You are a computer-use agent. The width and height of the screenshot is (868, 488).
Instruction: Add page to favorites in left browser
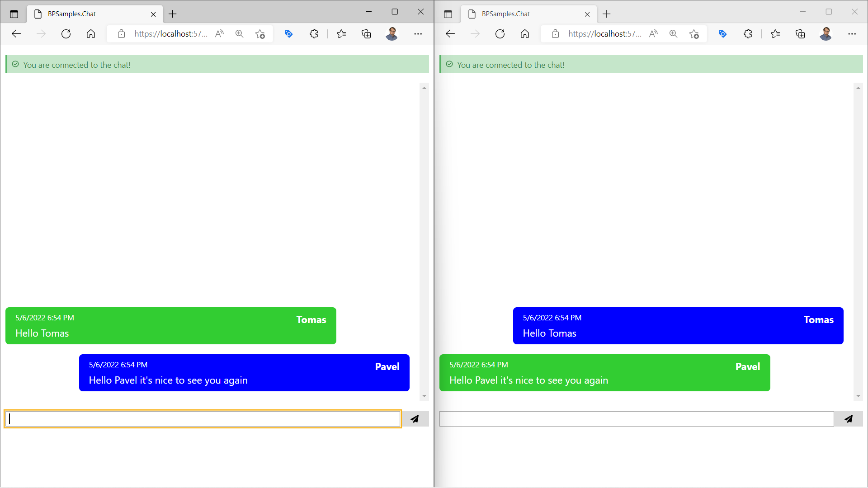click(260, 34)
